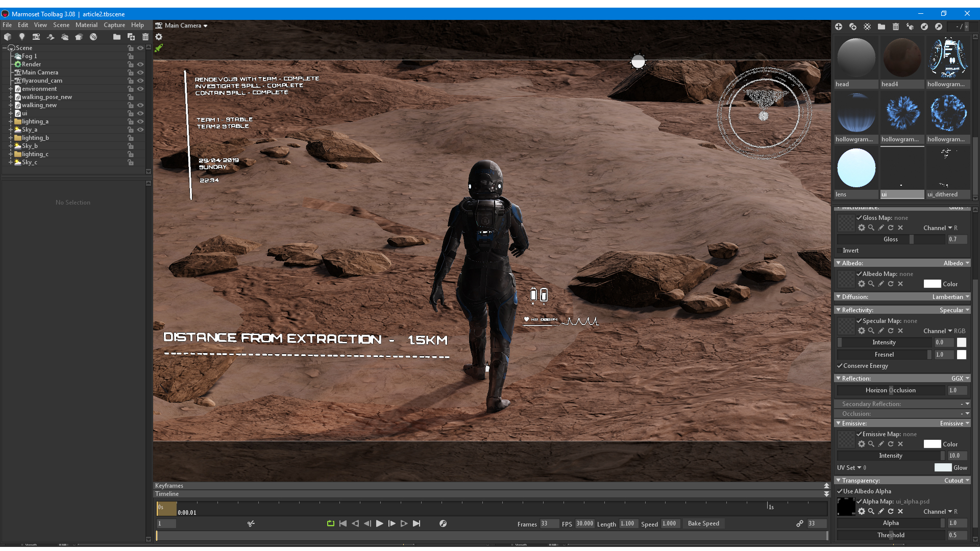The image size is (980, 551).
Task: Add a new light via bulb icon
Action: coord(22,37)
